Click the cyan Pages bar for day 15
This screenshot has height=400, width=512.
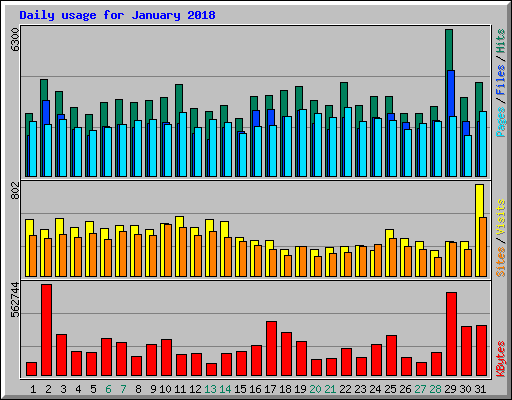(243, 155)
